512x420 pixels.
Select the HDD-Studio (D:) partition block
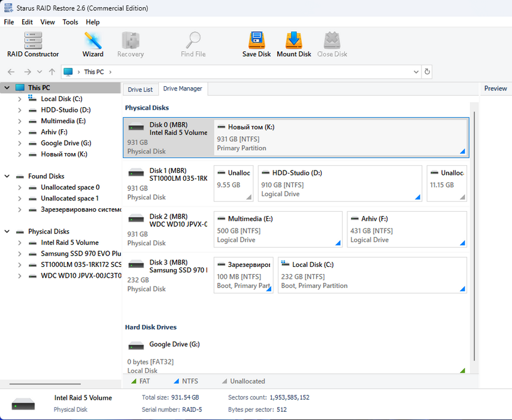click(x=340, y=184)
